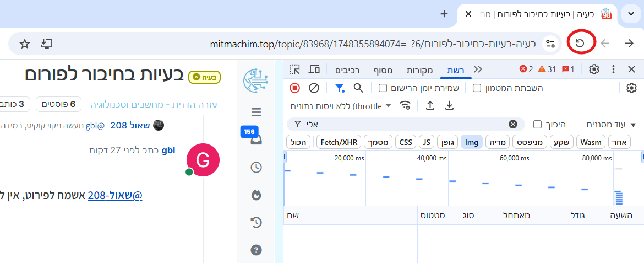
Task: Open user profile link שאול 208
Action: 130,126
